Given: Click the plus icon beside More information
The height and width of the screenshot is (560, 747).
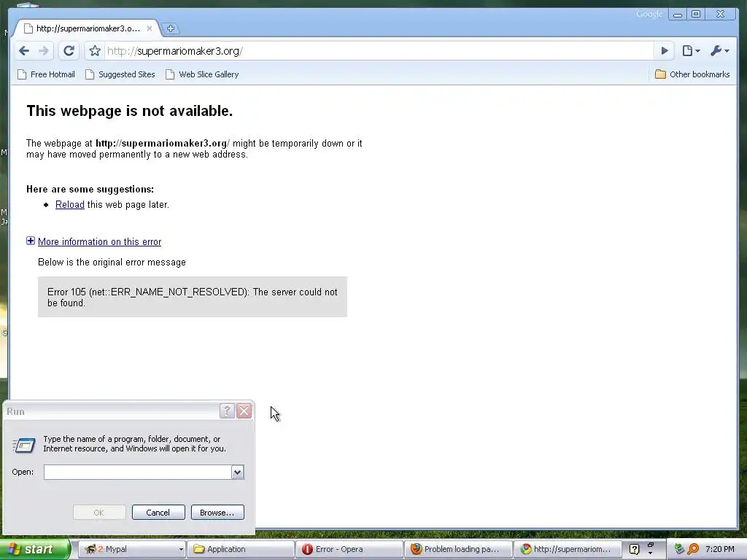Looking at the screenshot, I should 31,241.
